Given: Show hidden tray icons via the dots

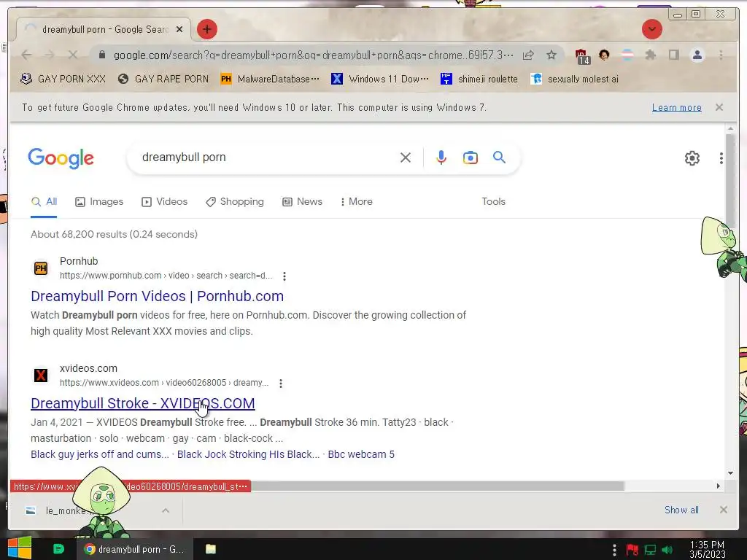Looking at the screenshot, I should pos(614,550).
